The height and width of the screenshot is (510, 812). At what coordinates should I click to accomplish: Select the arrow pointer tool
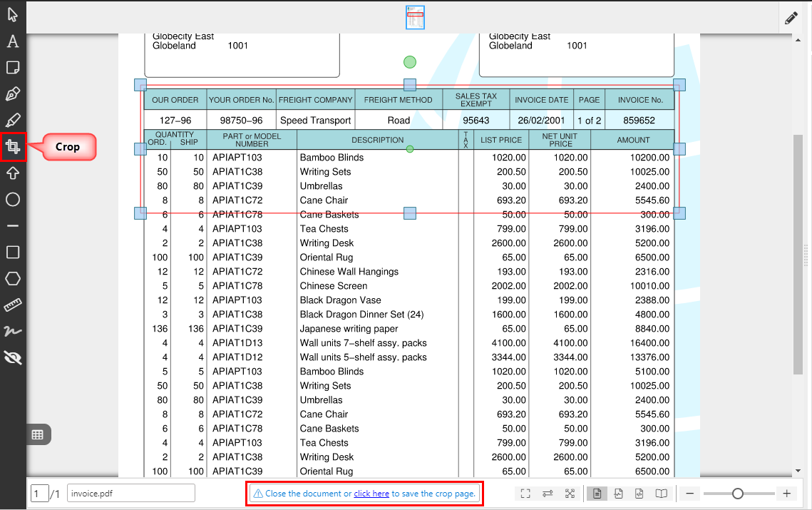pos(13,15)
